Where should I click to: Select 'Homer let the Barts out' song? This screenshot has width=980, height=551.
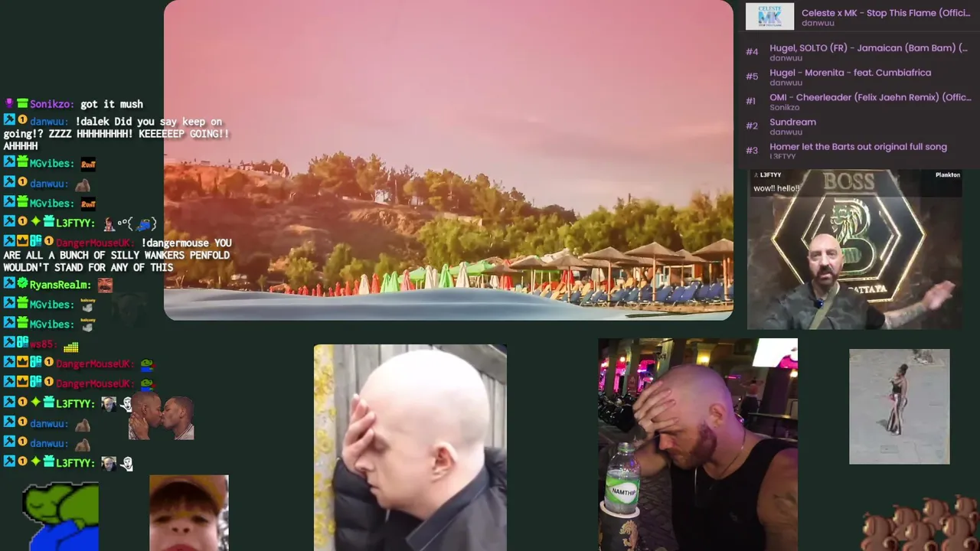(857, 147)
